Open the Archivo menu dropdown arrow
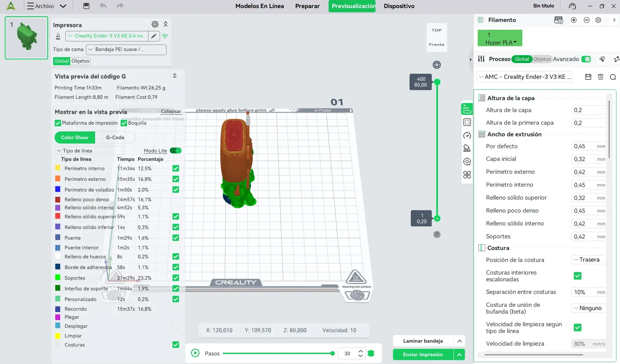 (63, 6)
